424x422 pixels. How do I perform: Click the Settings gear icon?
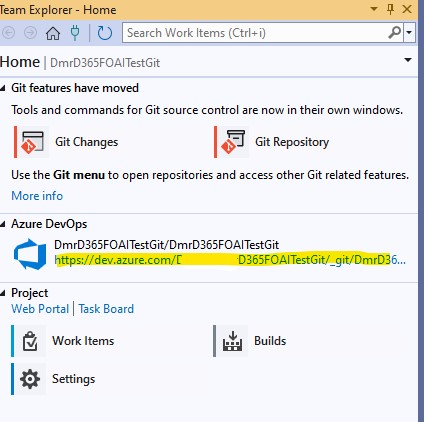tap(30, 379)
